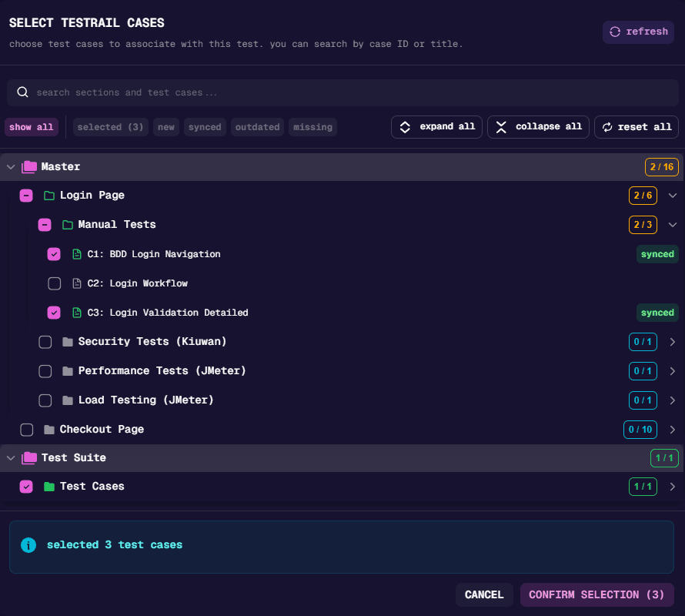Collapse the Master suite chevron

[11, 167]
